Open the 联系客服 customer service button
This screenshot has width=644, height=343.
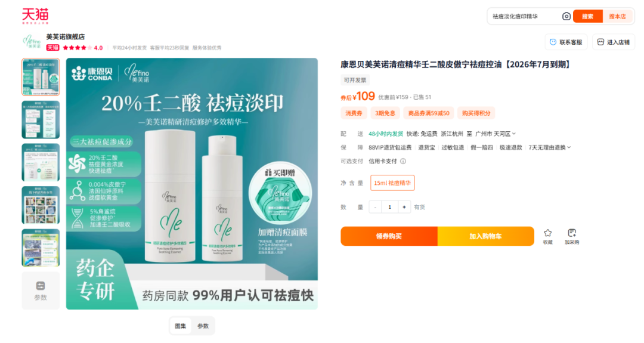[566, 42]
